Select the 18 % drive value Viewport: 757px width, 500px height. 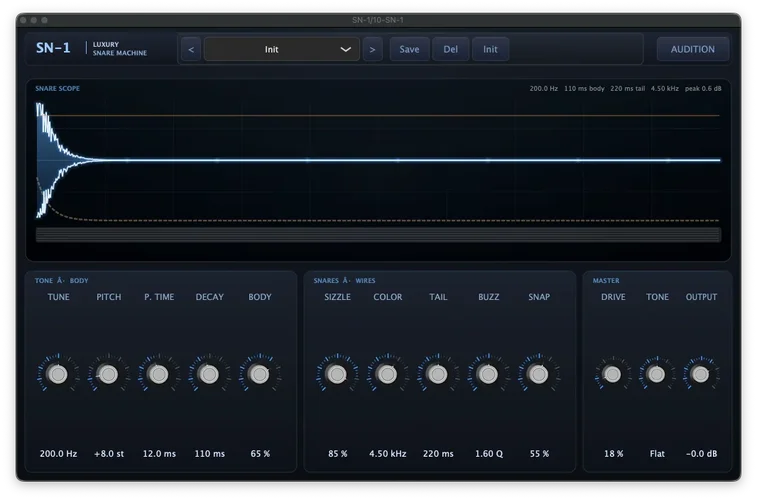614,454
